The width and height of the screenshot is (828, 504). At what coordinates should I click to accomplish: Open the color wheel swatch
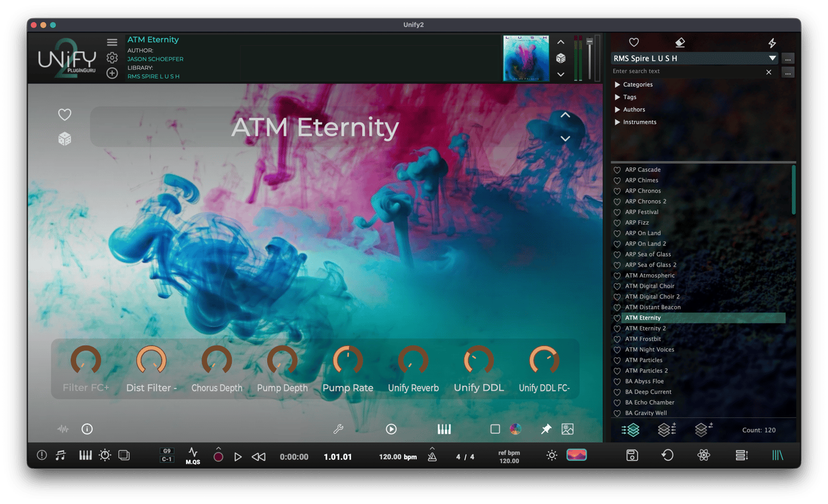pos(516,429)
